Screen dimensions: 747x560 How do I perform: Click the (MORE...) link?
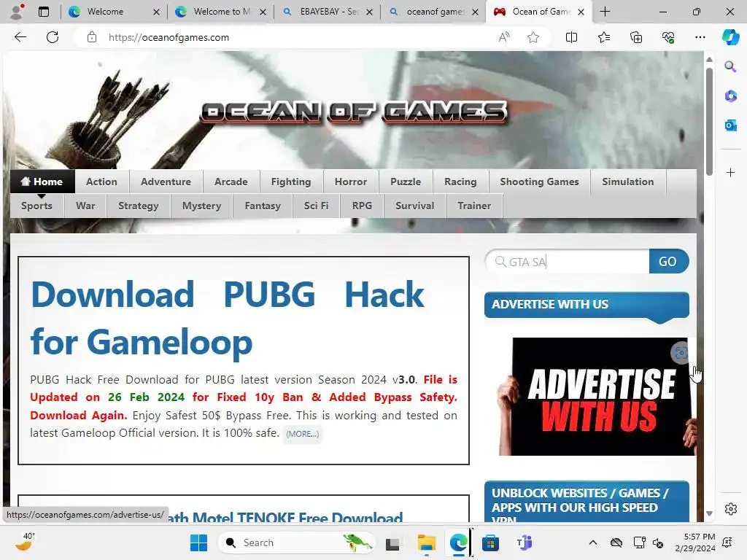(302, 434)
